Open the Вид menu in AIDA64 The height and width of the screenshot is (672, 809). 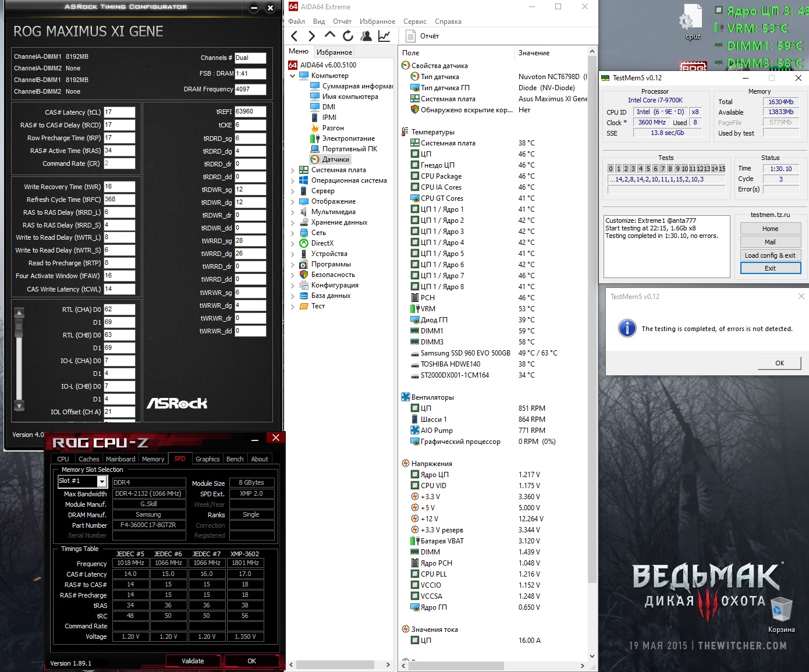[319, 22]
